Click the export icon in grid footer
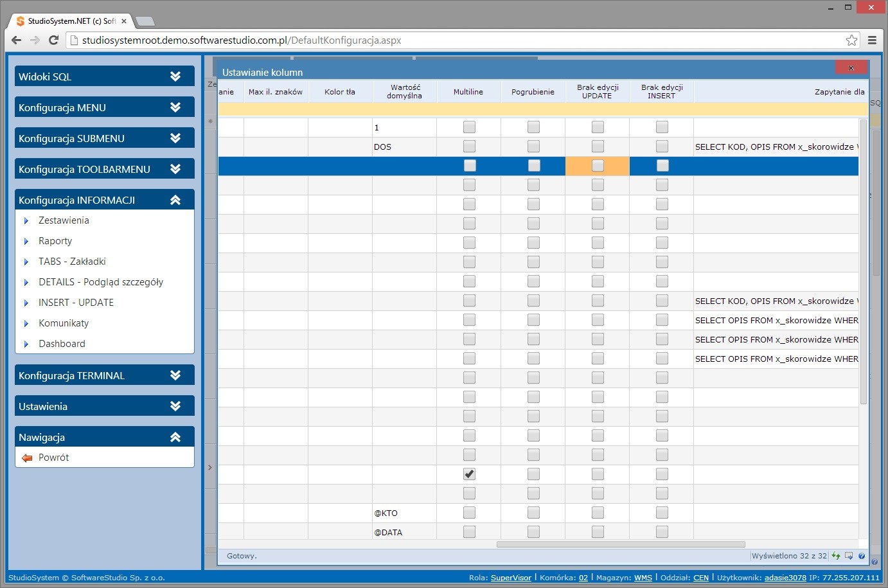888x588 pixels. (x=849, y=556)
